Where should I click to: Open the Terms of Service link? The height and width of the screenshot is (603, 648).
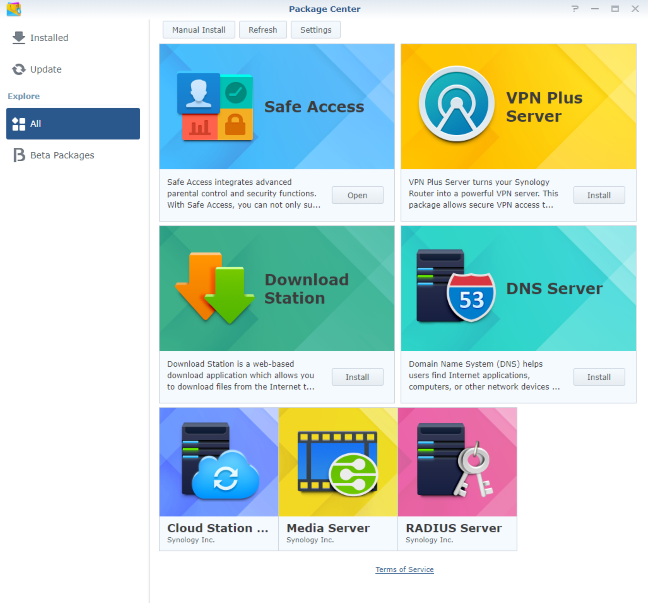[405, 569]
